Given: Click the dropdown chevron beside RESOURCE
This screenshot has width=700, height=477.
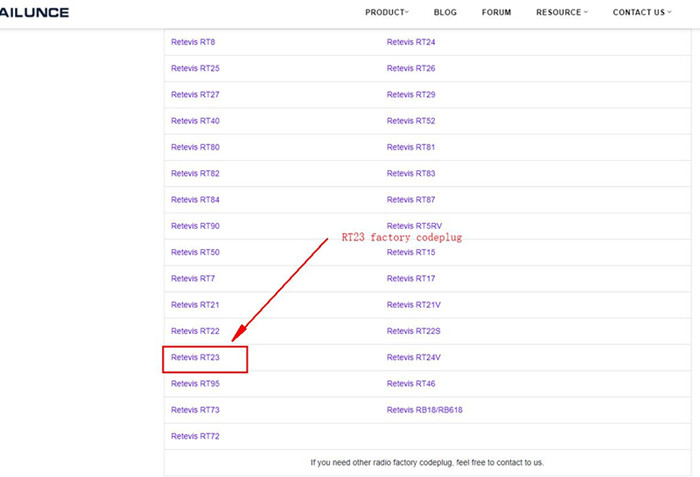Looking at the screenshot, I should point(585,12).
